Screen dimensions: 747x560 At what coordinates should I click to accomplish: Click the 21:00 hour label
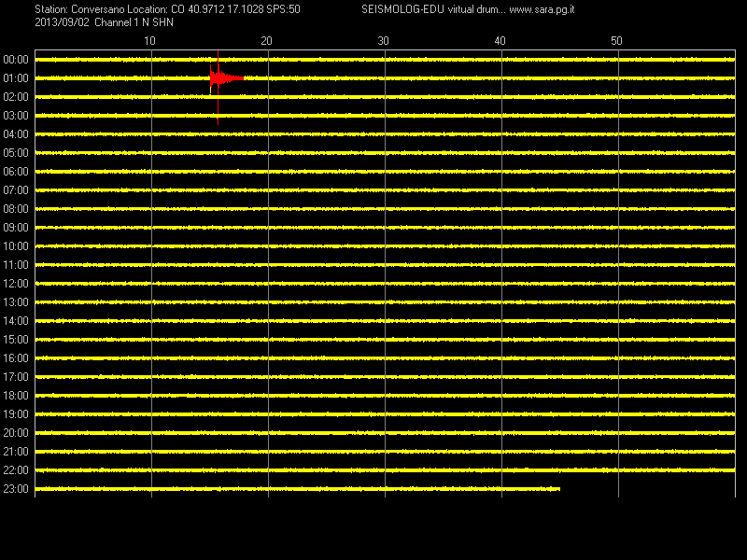coord(16,452)
